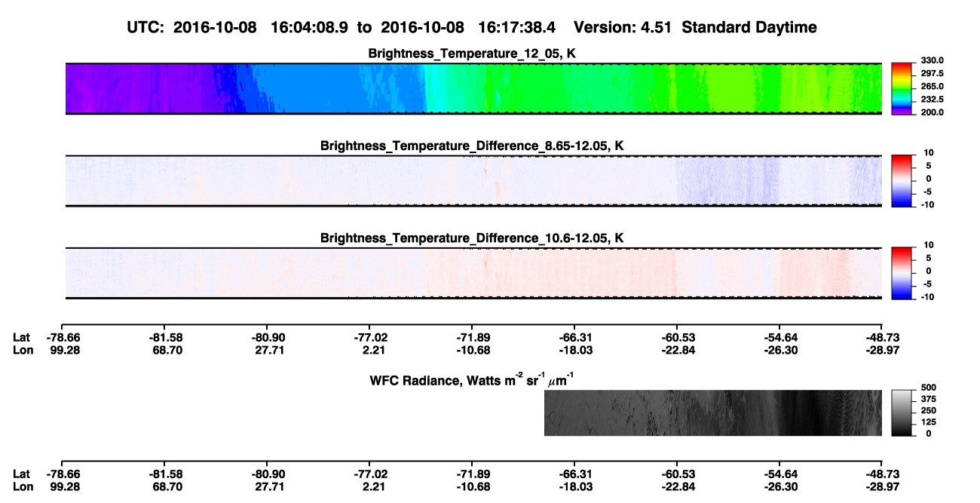Click the 330.0 colorbar label
The height and width of the screenshot is (503, 980).
(931, 60)
